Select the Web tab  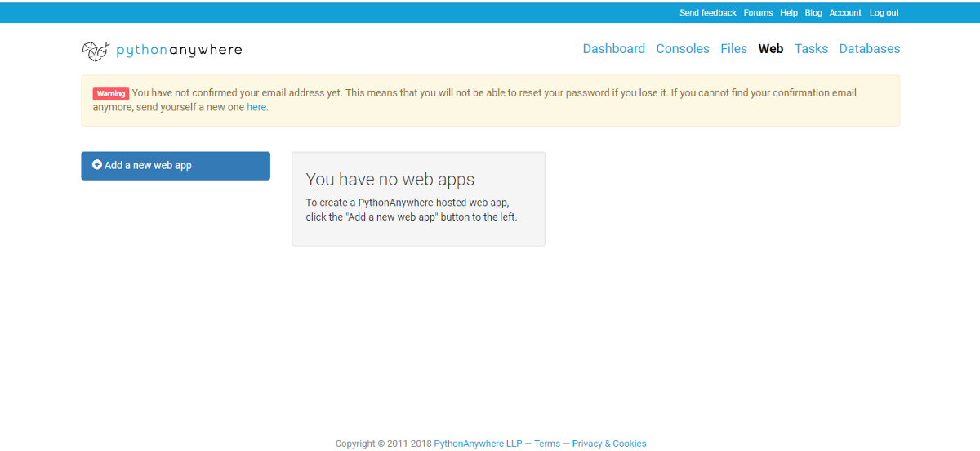coord(771,49)
